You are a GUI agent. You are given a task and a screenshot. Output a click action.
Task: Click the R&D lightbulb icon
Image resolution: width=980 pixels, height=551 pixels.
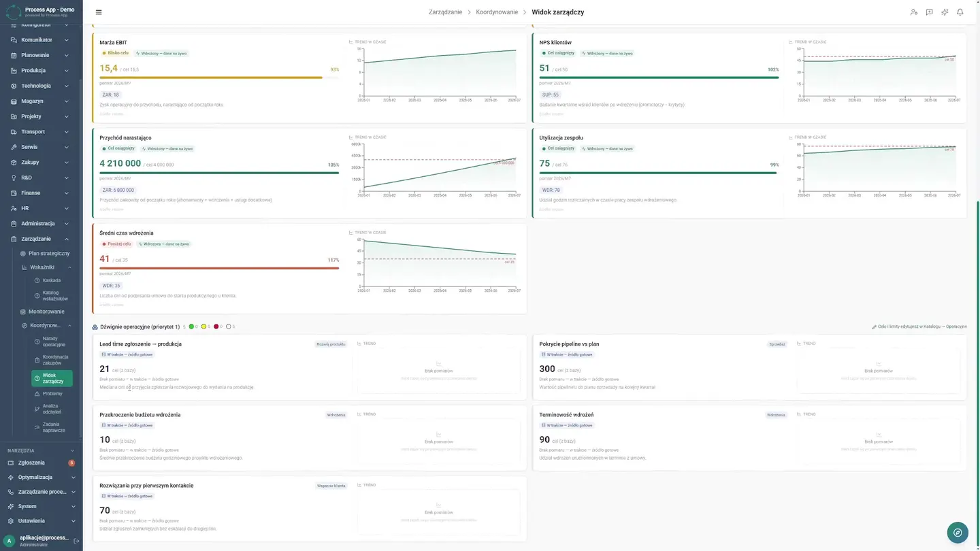(x=14, y=178)
